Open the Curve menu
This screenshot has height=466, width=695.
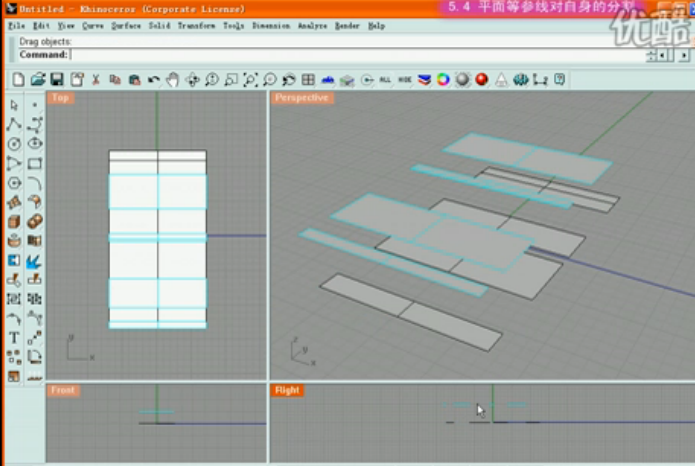93,26
